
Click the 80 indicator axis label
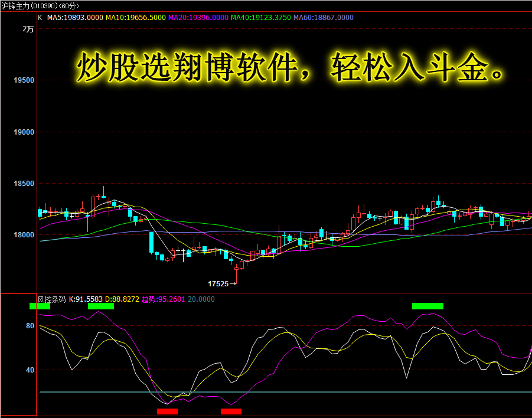coord(30,326)
